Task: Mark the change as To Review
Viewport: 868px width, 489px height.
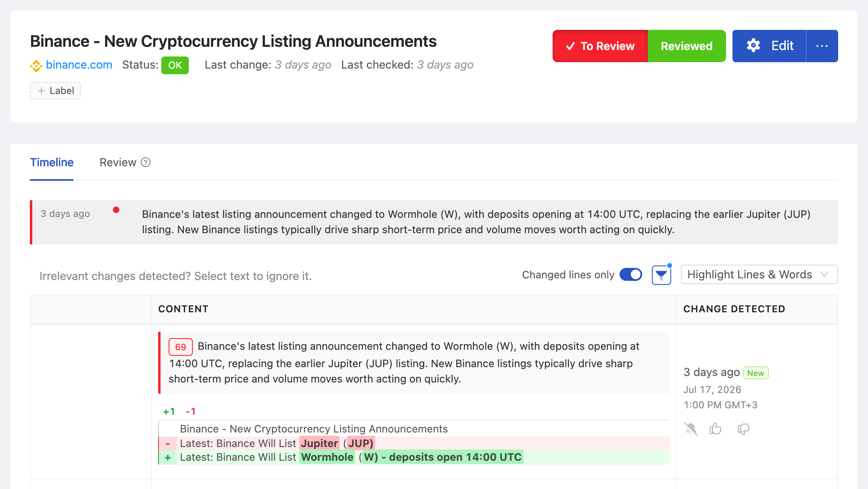Action: tap(600, 46)
